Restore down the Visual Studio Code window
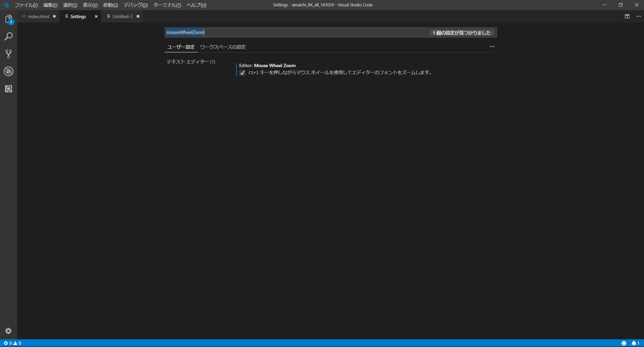 tap(621, 5)
